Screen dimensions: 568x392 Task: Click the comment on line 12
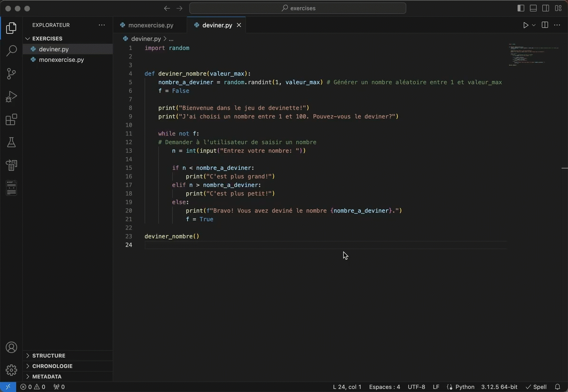(x=237, y=142)
